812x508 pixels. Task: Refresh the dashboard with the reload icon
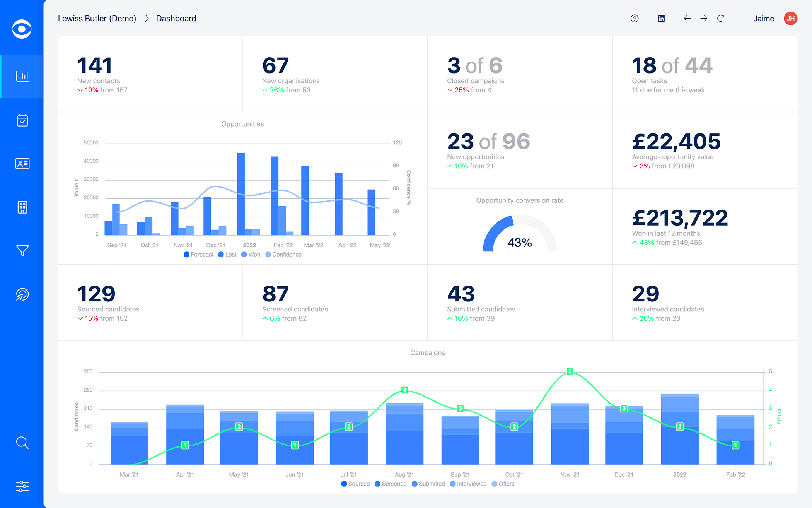pos(721,18)
